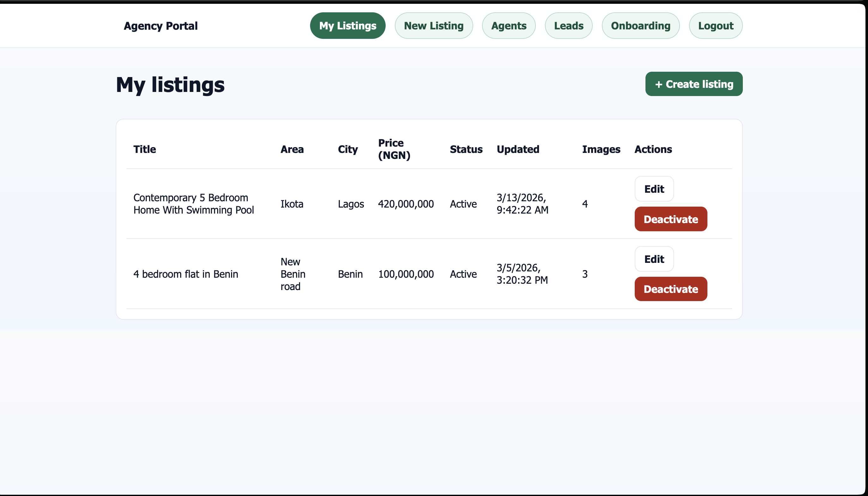The width and height of the screenshot is (868, 496).
Task: Click Active status of the Benin listing
Action: 463,274
